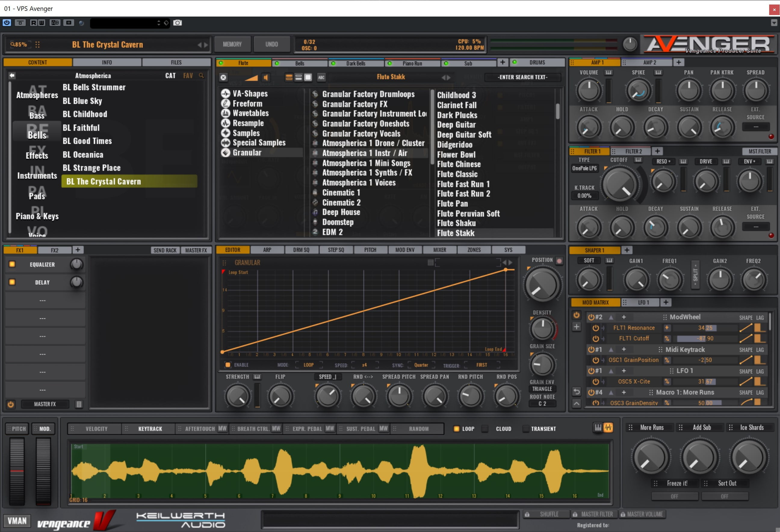Click the record icon next to POSITION
Screen dimensions: 780x532
(x=559, y=261)
